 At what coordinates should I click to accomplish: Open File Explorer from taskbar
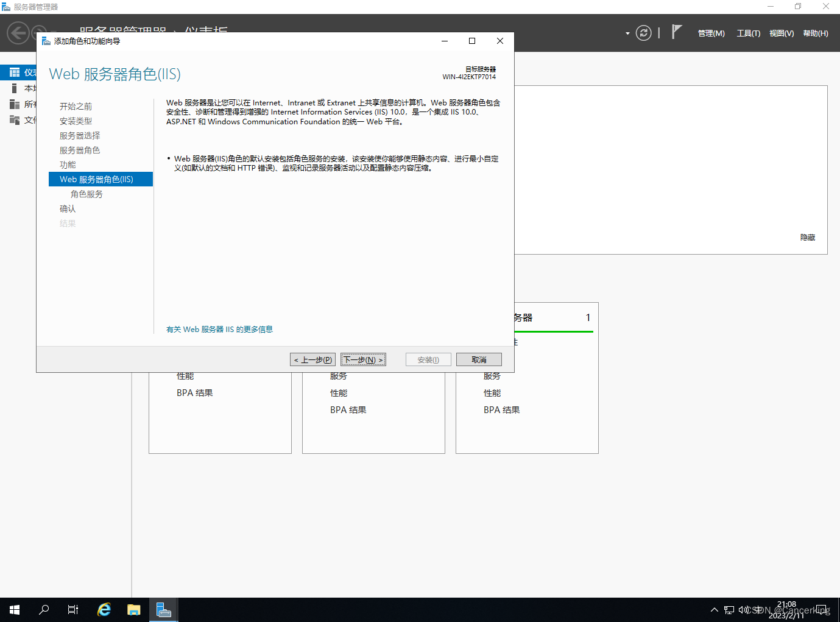(x=134, y=610)
